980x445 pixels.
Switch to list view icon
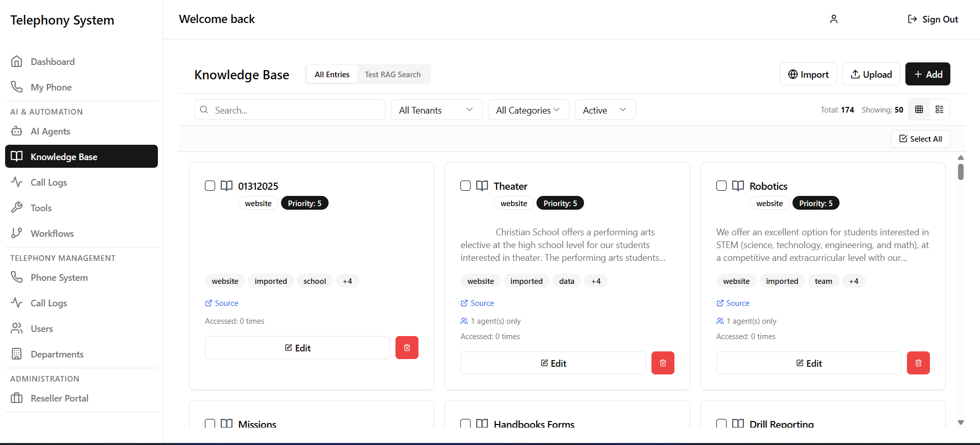[x=939, y=109]
